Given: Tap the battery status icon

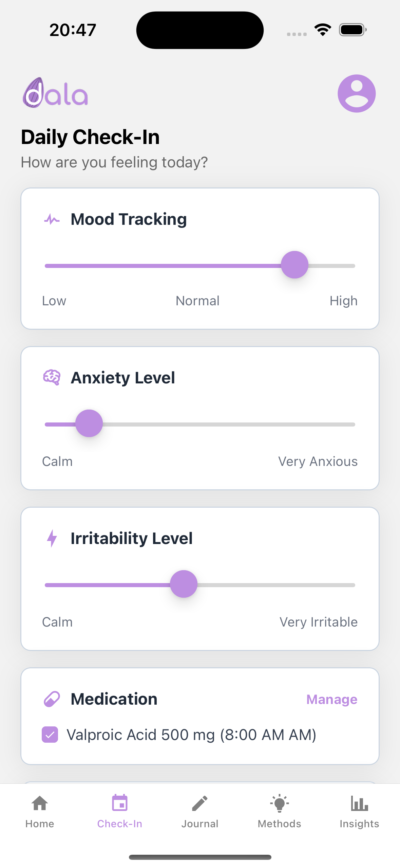Looking at the screenshot, I should [x=353, y=30].
